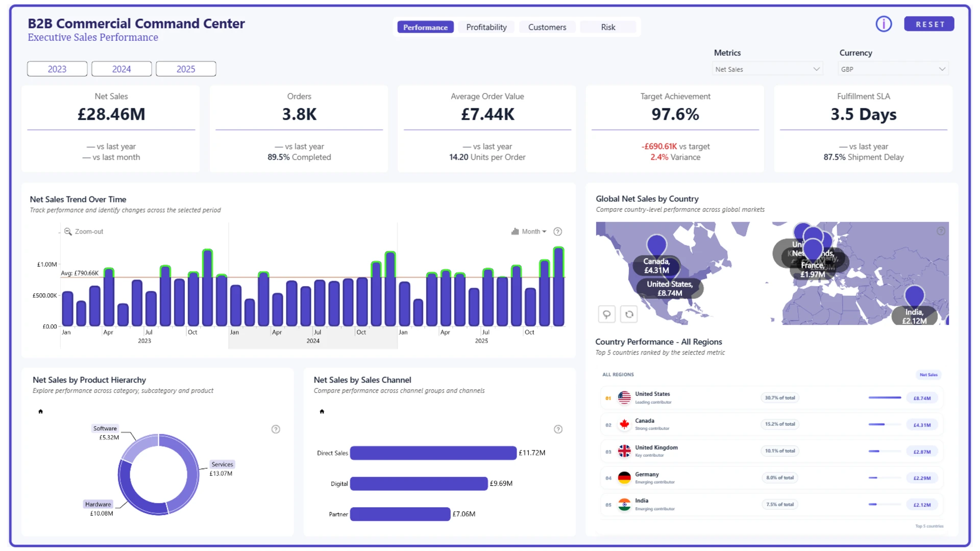Viewport: 980px width, 551px height.
Task: Click home icon in Sales Channel chart
Action: [x=322, y=411]
